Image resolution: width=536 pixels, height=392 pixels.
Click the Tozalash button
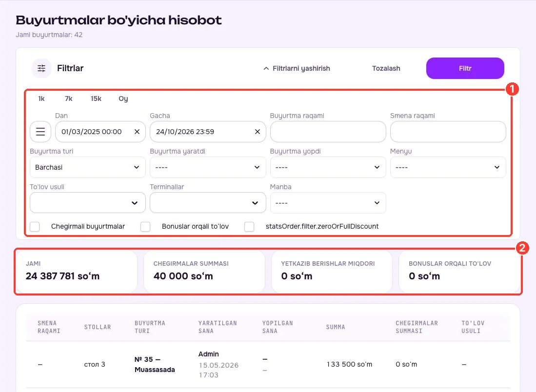pos(386,68)
